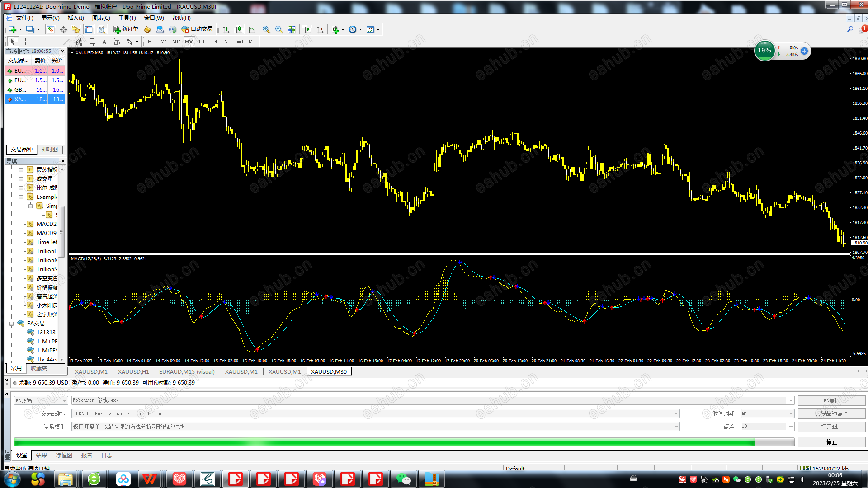Switch to the XAUUSD,H1 chart tab

[x=133, y=371]
